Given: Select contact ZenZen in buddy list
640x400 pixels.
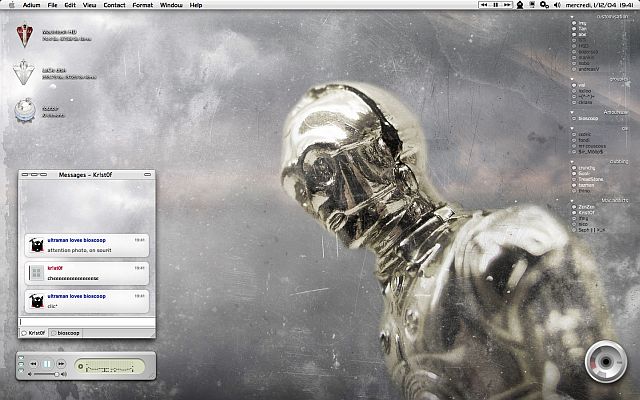Looking at the screenshot, I should coord(586,205).
